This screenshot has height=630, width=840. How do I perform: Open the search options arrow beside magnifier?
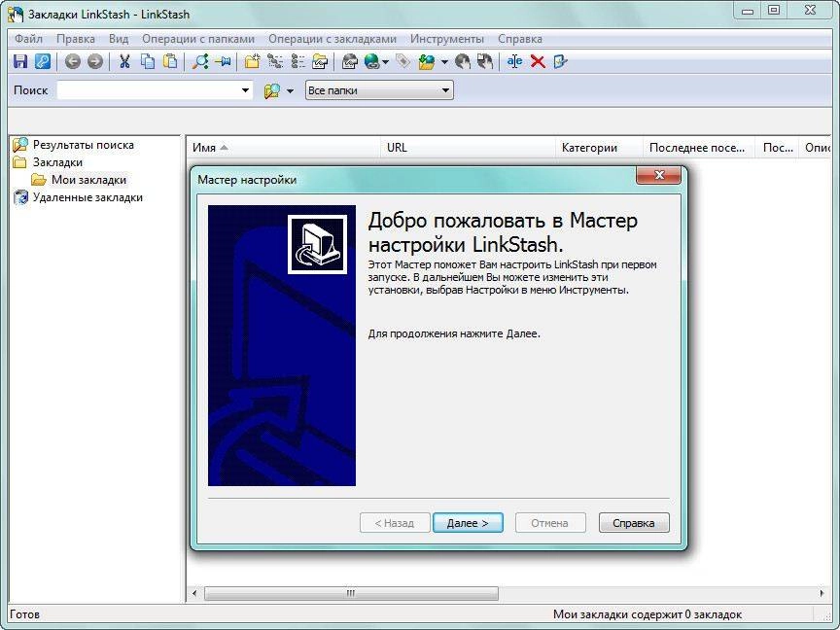(x=291, y=91)
